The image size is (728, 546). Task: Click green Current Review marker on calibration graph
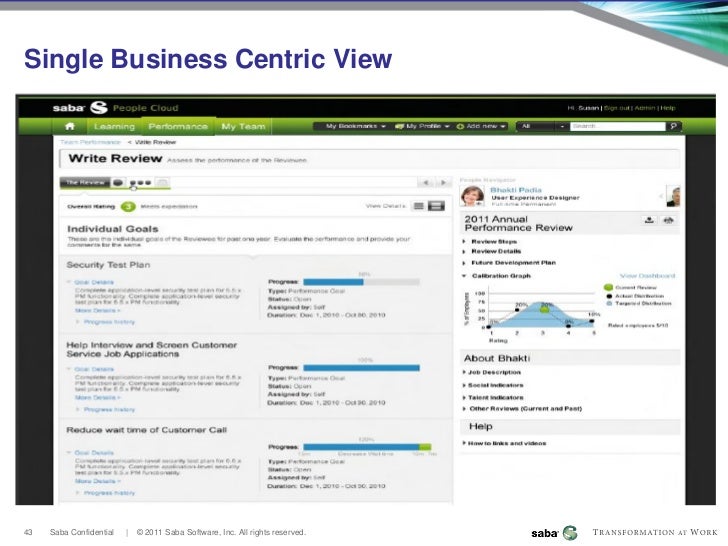coord(544,309)
